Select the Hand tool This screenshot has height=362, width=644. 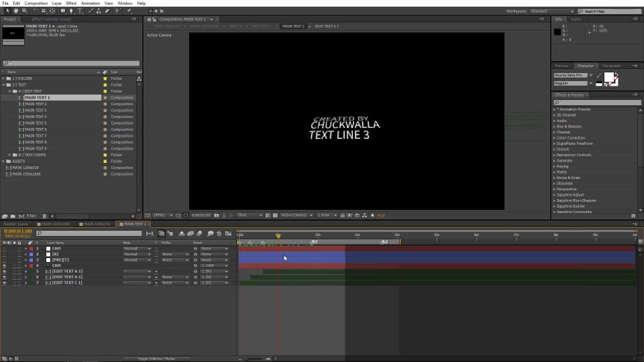pos(16,11)
